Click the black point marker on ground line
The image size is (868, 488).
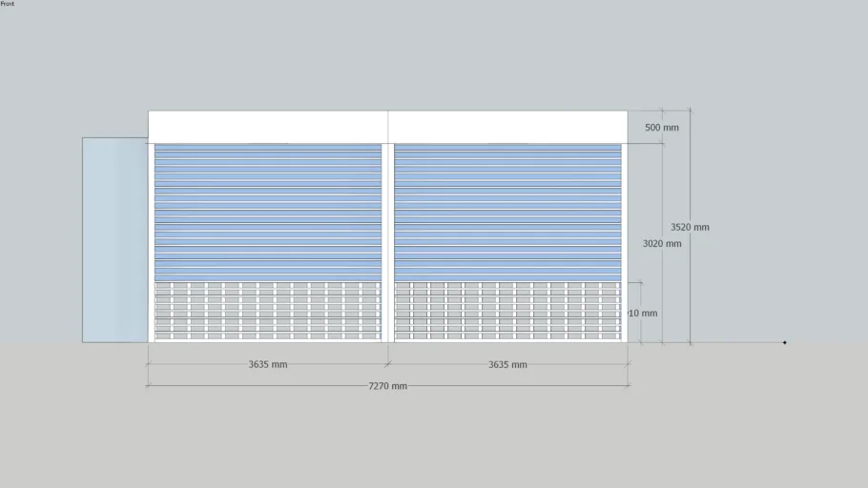click(x=785, y=342)
